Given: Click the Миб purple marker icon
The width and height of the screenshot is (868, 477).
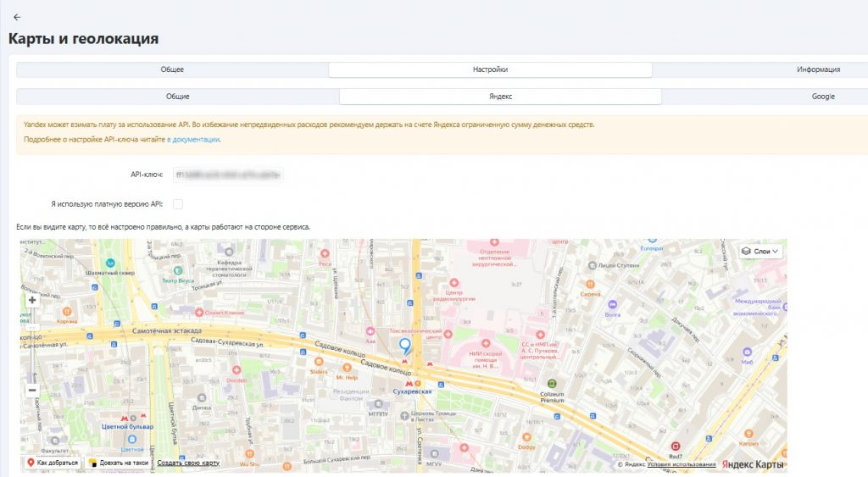Looking at the screenshot, I should pos(747,352).
